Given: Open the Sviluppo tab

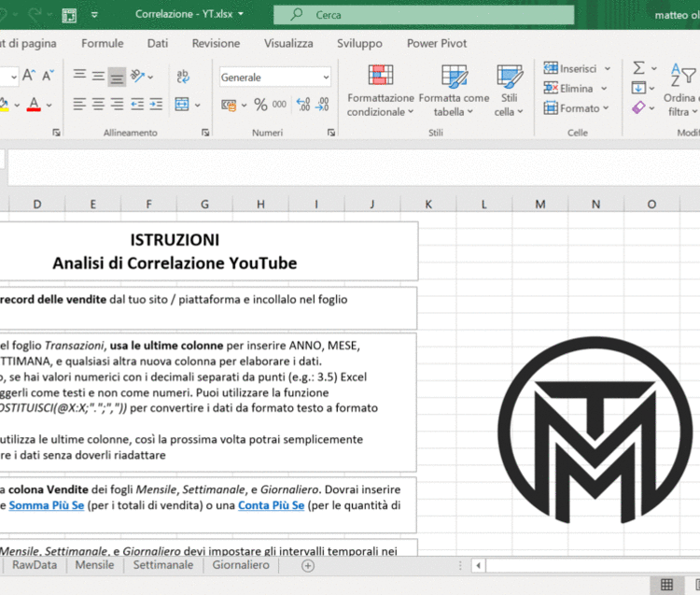Looking at the screenshot, I should coord(359,43).
